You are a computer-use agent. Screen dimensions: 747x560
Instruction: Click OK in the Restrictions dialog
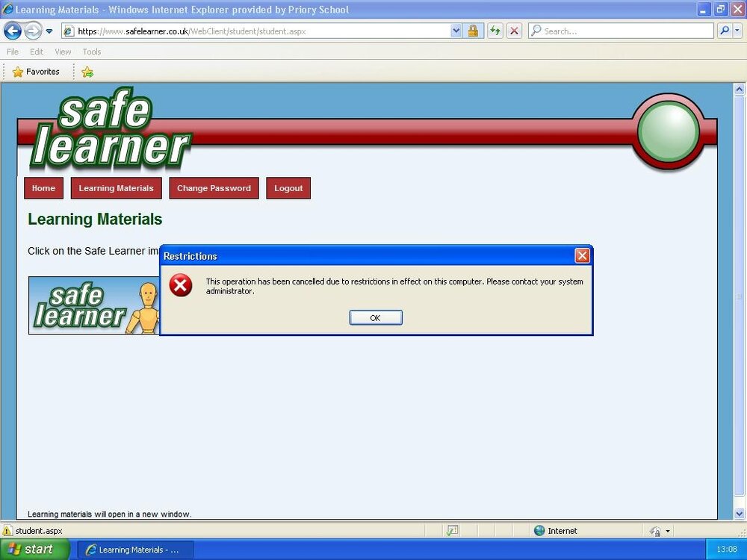376,317
